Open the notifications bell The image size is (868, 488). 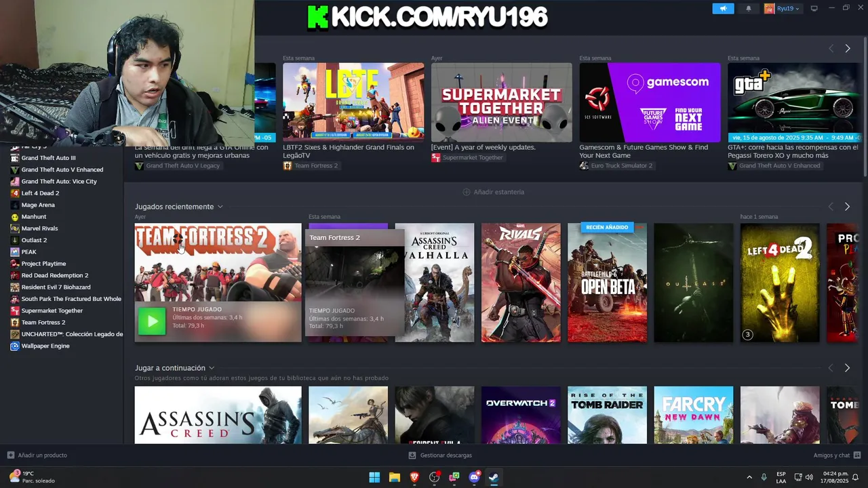pos(749,8)
